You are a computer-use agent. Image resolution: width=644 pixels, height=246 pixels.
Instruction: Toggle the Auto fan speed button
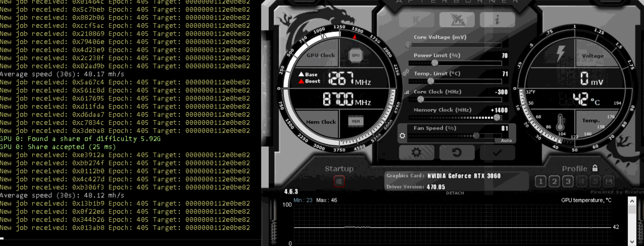pos(506,141)
